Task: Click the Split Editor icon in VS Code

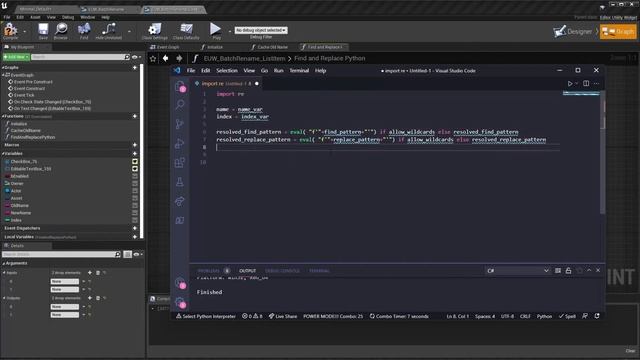Action: (586, 83)
